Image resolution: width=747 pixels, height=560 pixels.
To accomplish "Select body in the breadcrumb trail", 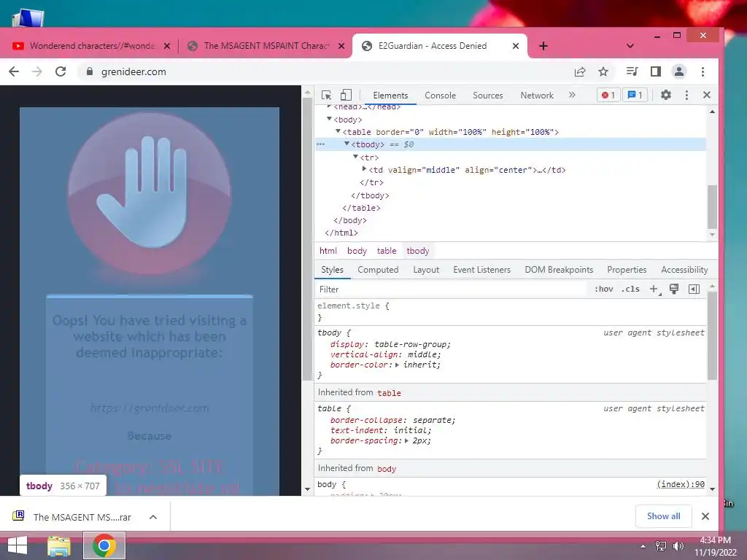I will coord(357,251).
